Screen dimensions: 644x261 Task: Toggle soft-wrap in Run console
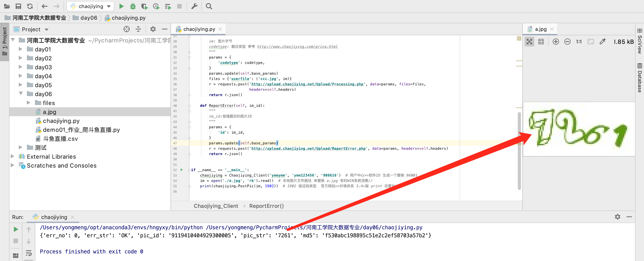(29, 253)
